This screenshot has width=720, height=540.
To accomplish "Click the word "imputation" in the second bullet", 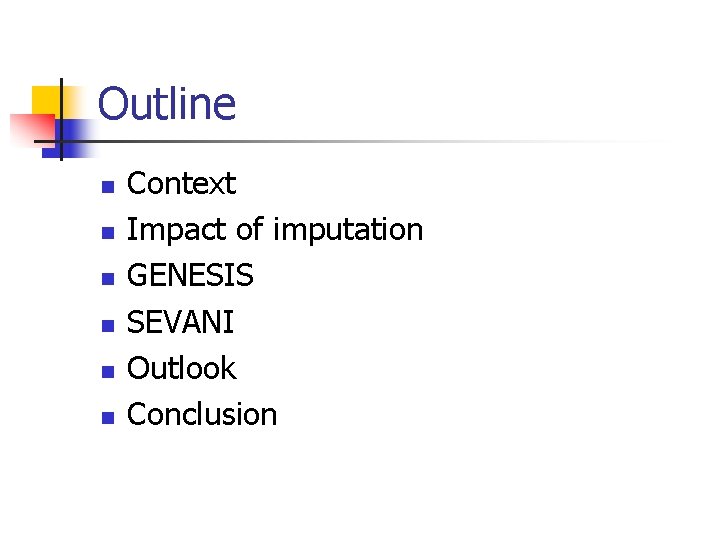I will [348, 230].
